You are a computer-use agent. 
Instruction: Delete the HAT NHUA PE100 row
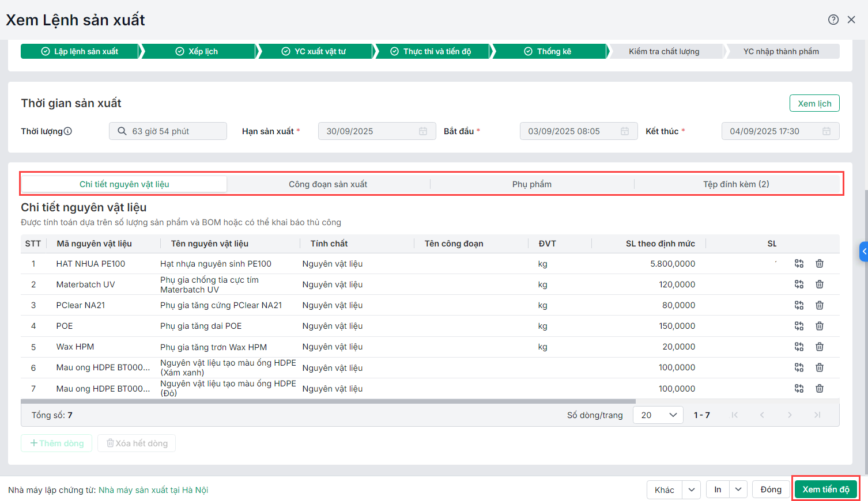(820, 264)
